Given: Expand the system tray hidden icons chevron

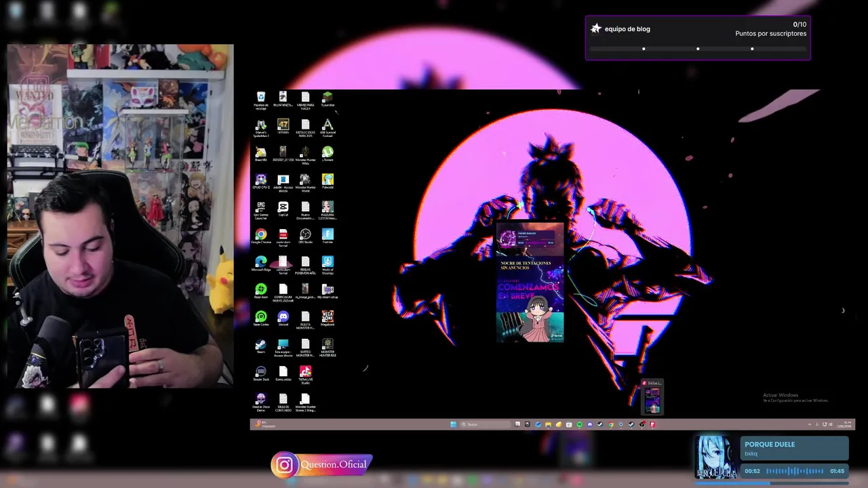Looking at the screenshot, I should [x=810, y=424].
